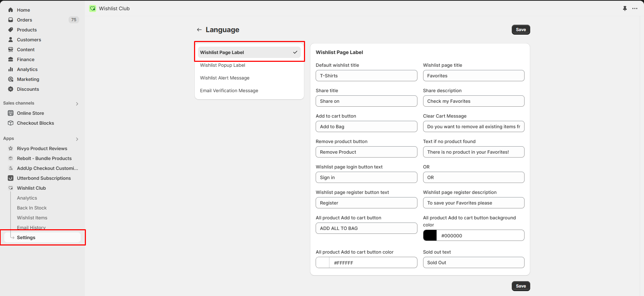This screenshot has height=296, width=644.
Task: Edit the #FFFFFF hex color field
Action: pos(373,262)
